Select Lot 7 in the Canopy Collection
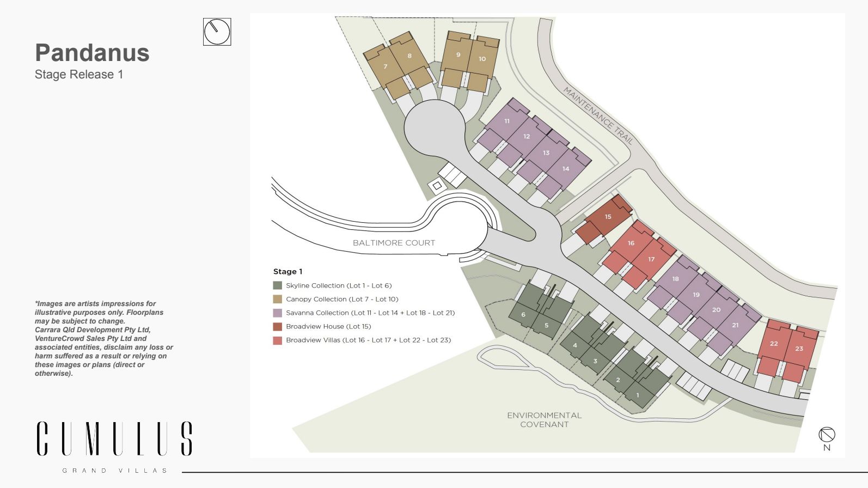This screenshot has width=868, height=488. tap(385, 67)
